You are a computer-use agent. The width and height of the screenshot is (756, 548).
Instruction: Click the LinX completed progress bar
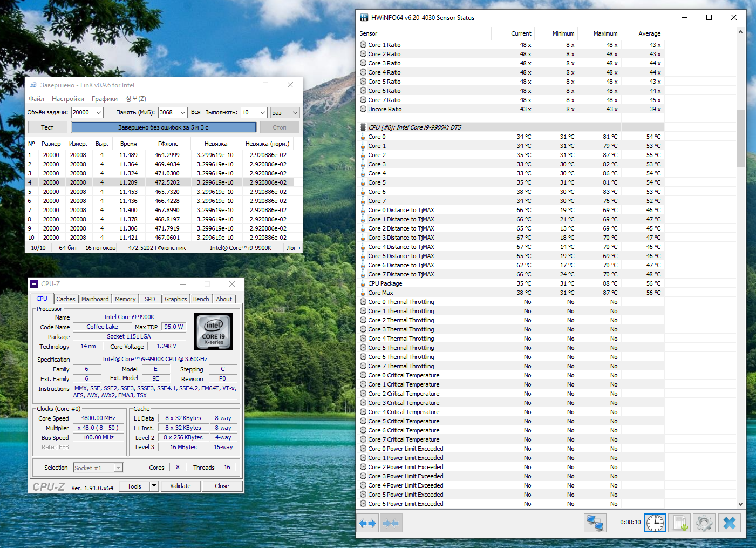(164, 127)
